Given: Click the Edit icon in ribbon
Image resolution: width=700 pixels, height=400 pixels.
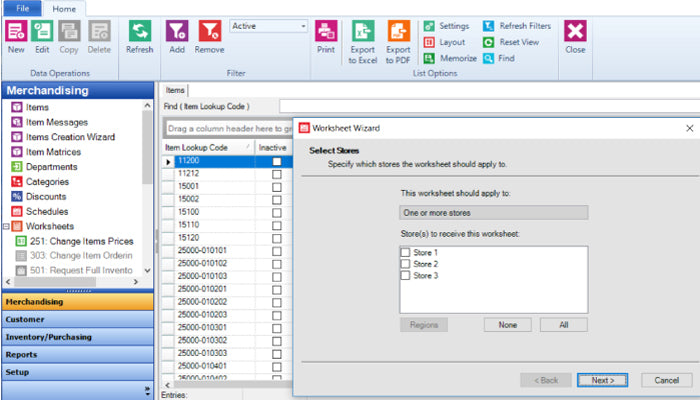Looking at the screenshot, I should pyautogui.click(x=43, y=32).
